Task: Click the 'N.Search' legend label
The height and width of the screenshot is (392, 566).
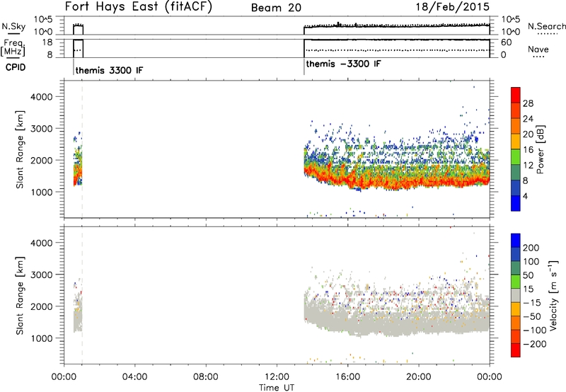Action: coord(547,26)
